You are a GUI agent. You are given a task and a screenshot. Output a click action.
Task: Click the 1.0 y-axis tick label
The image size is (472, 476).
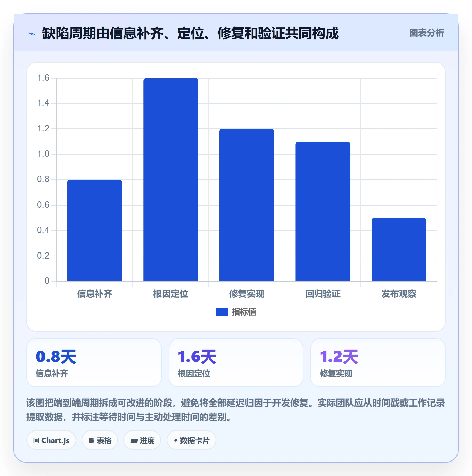[x=43, y=154]
